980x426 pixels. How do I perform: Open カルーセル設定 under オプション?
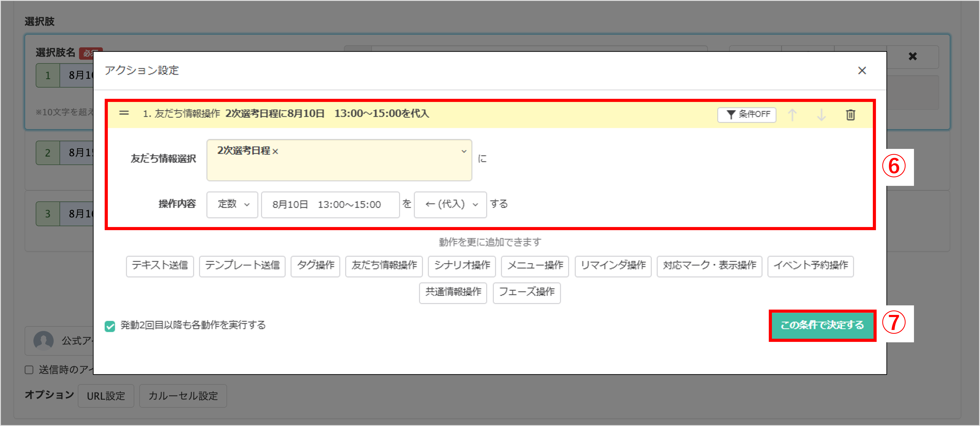(x=183, y=396)
